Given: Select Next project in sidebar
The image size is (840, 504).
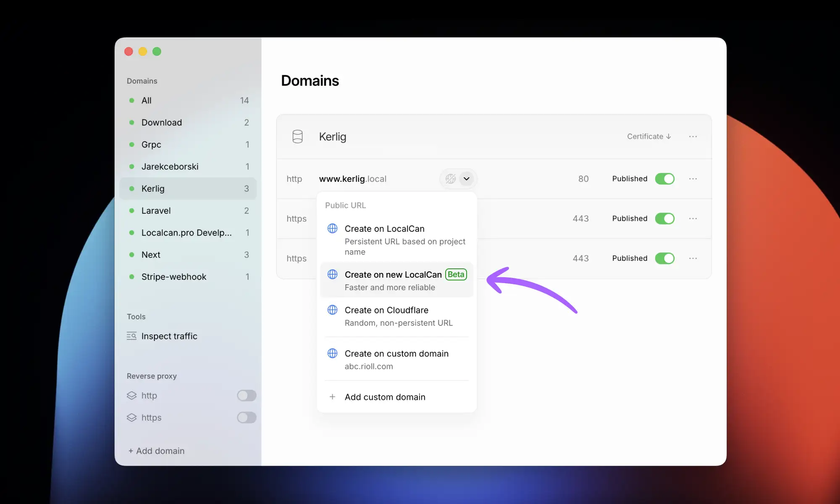Looking at the screenshot, I should point(188,255).
